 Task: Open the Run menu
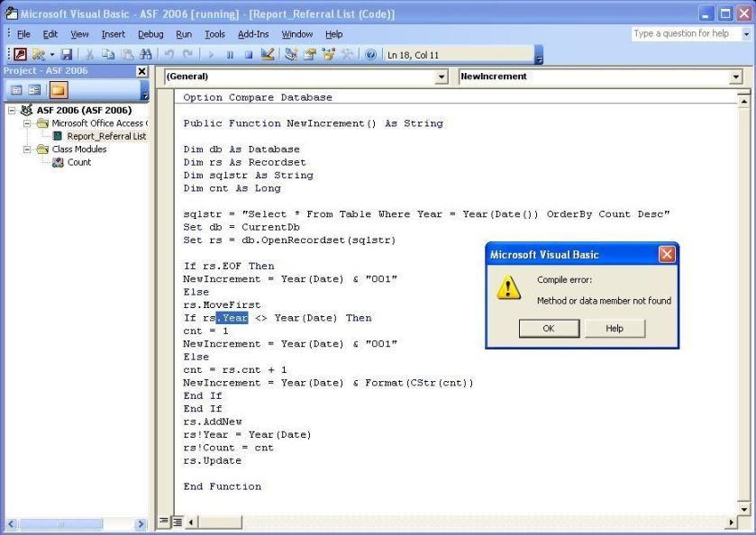coord(184,34)
